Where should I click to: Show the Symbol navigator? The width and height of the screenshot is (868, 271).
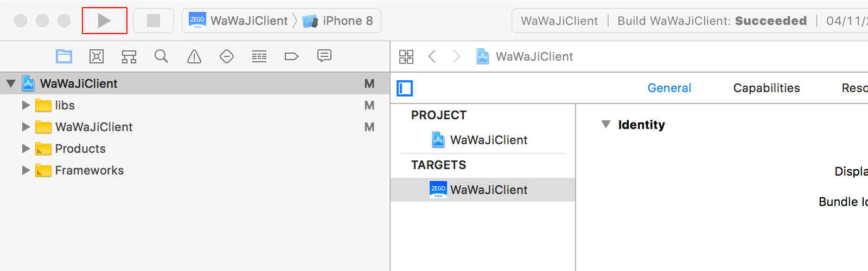click(x=129, y=56)
